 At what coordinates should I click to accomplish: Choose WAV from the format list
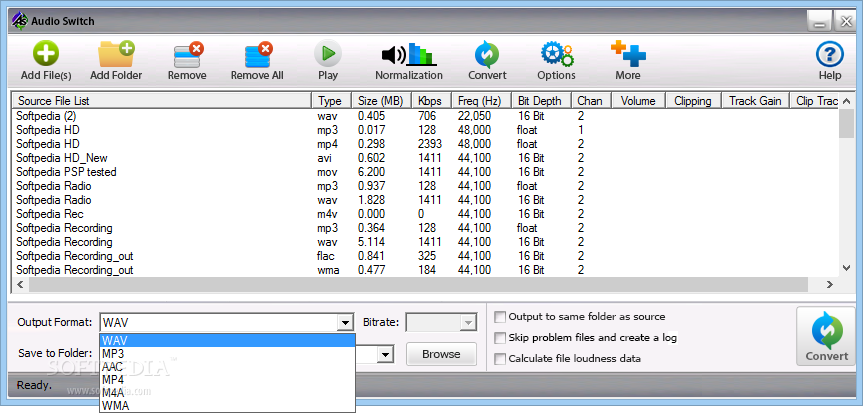[x=227, y=341]
